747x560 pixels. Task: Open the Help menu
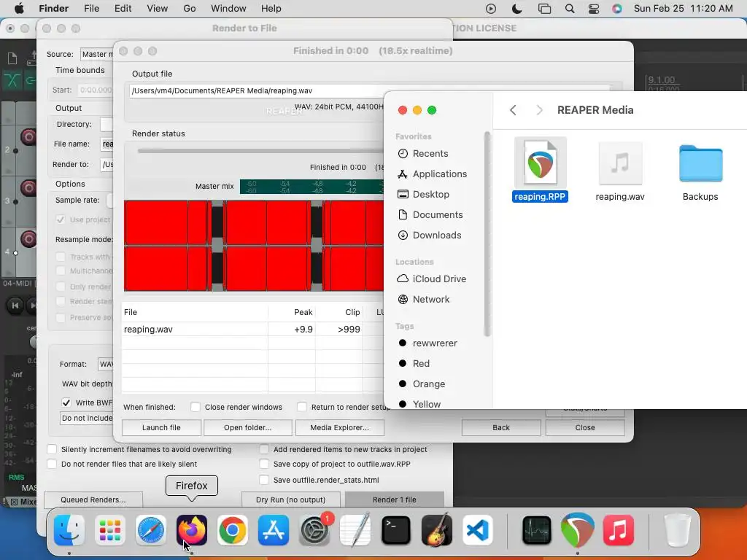(271, 9)
